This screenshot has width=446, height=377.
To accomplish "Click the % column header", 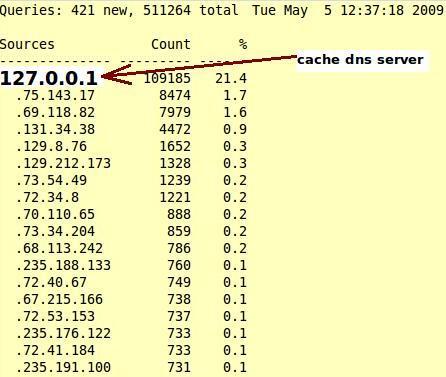I will click(243, 44).
